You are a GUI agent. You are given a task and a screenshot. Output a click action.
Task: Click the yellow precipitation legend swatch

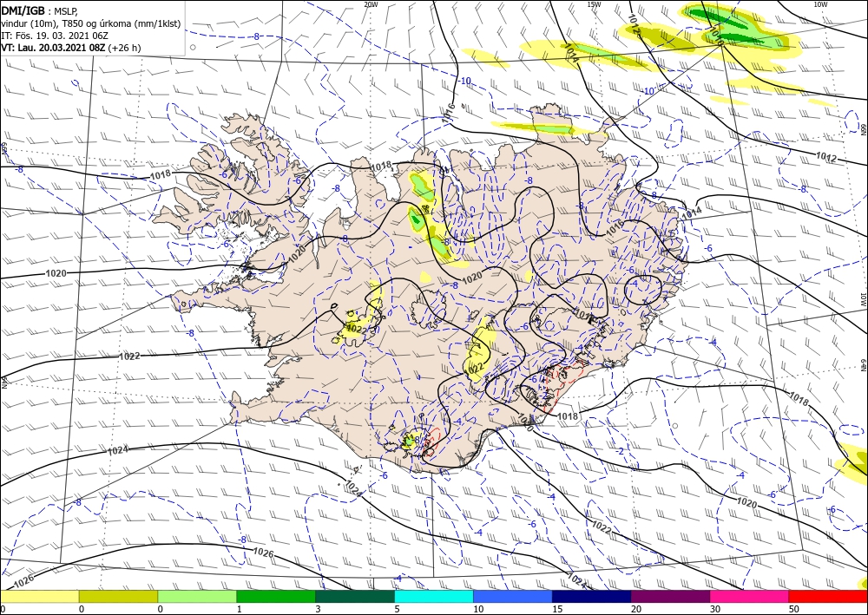coord(39,596)
